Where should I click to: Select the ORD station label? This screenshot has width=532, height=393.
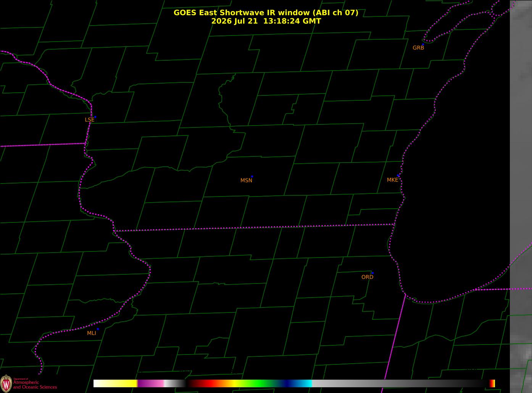[367, 277]
